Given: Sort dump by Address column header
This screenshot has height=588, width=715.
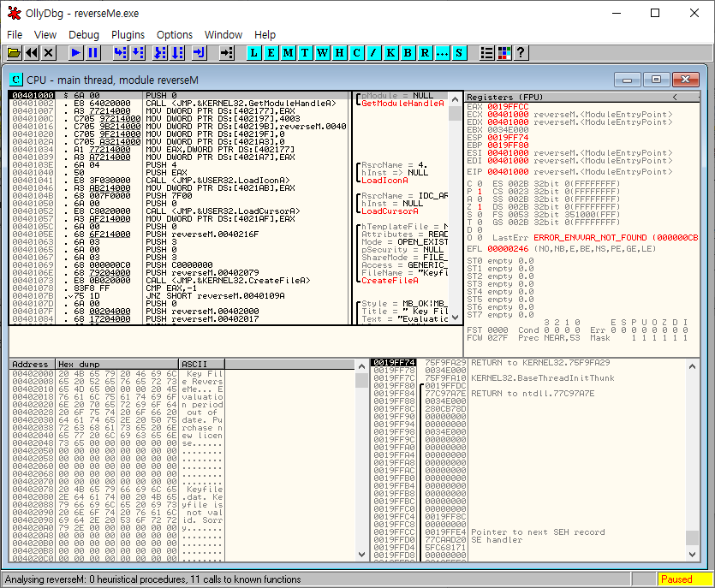Looking at the screenshot, I should click(32, 365).
